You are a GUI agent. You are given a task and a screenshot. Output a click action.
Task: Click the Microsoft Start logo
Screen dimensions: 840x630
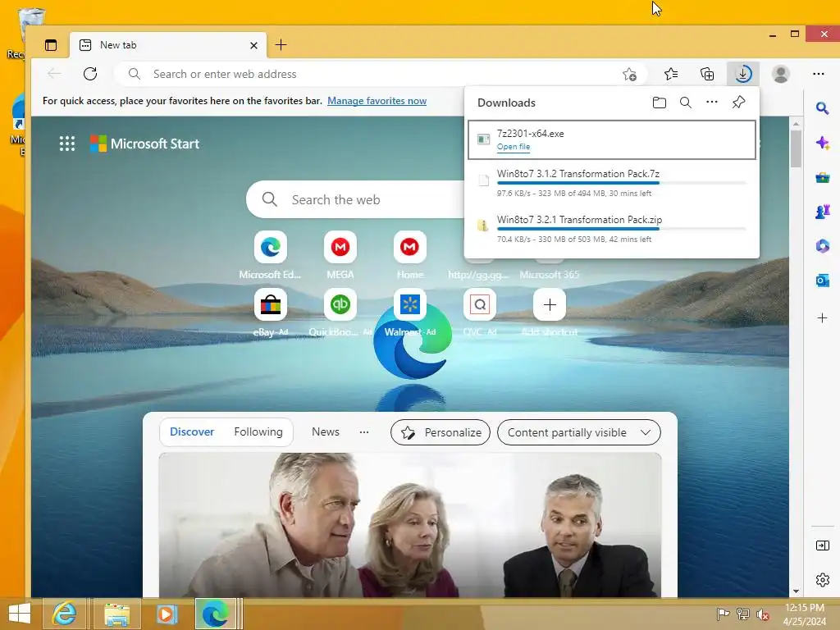[x=144, y=144]
